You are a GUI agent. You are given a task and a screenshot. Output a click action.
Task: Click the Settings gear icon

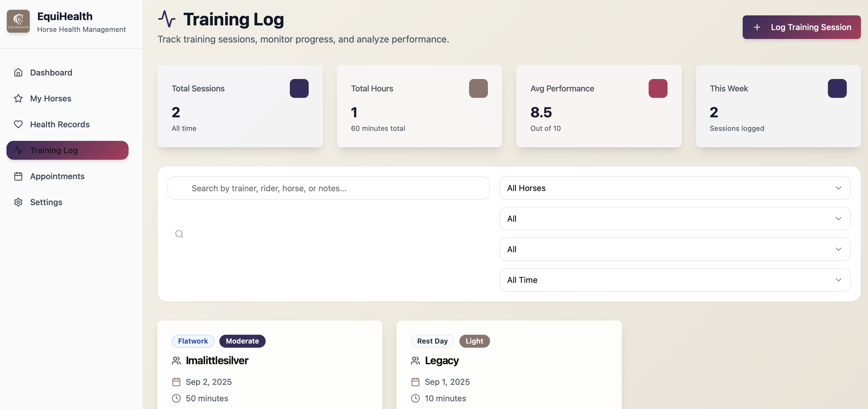(x=18, y=202)
